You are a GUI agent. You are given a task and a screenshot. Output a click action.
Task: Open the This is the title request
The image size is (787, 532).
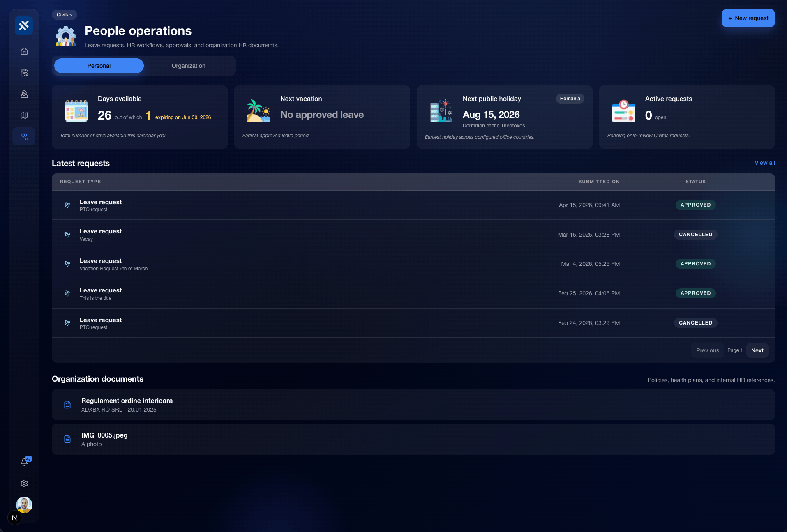click(x=413, y=294)
